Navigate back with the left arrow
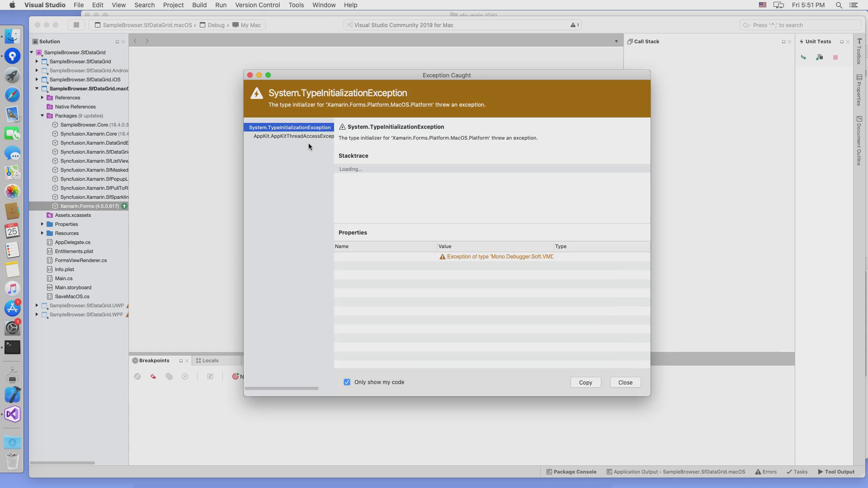Image resolution: width=868 pixels, height=488 pixels. click(x=135, y=41)
